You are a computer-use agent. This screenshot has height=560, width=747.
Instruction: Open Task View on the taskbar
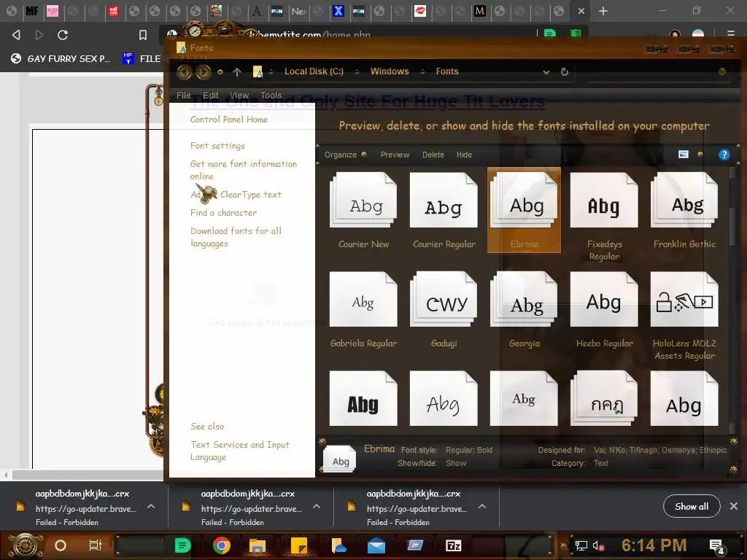click(96, 545)
